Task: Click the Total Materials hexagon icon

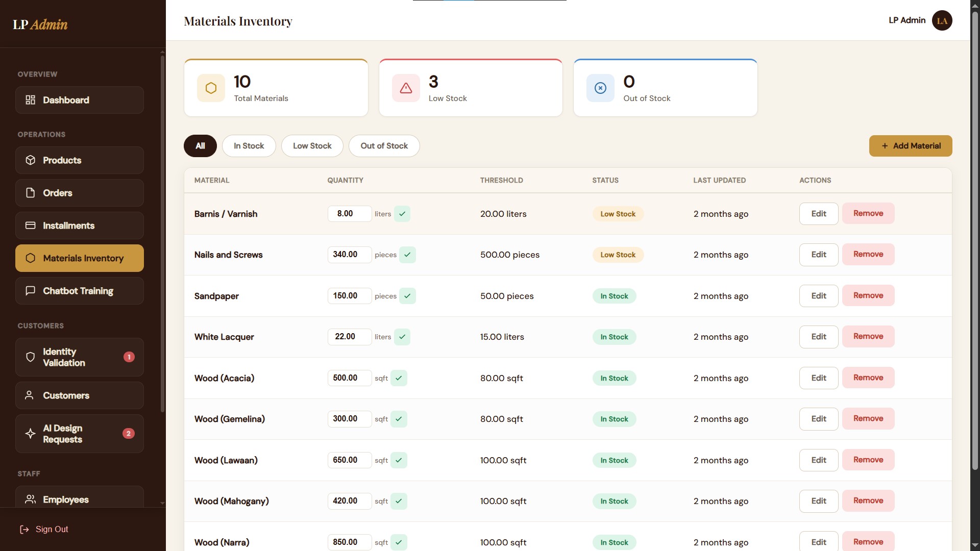Action: pyautogui.click(x=211, y=88)
